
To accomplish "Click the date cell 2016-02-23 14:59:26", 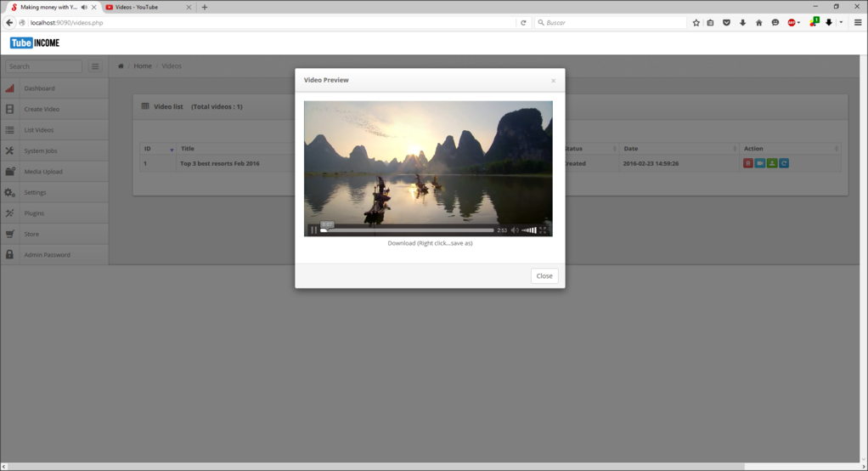I will coord(651,163).
